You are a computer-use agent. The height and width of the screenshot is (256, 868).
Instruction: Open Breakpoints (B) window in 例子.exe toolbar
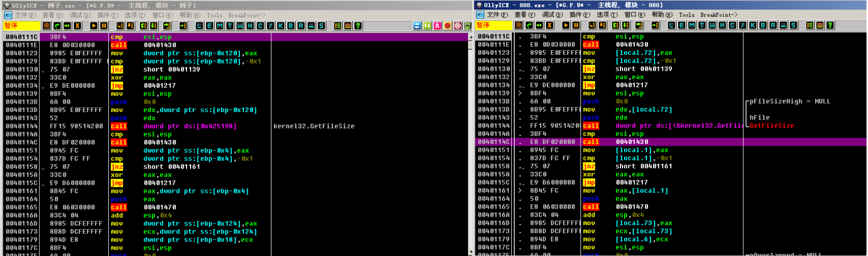pyautogui.click(x=291, y=26)
